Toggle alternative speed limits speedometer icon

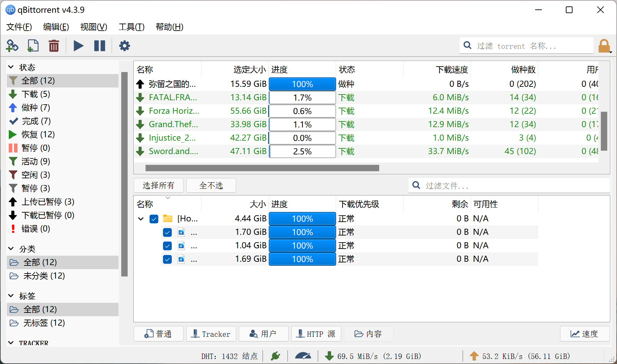click(303, 356)
